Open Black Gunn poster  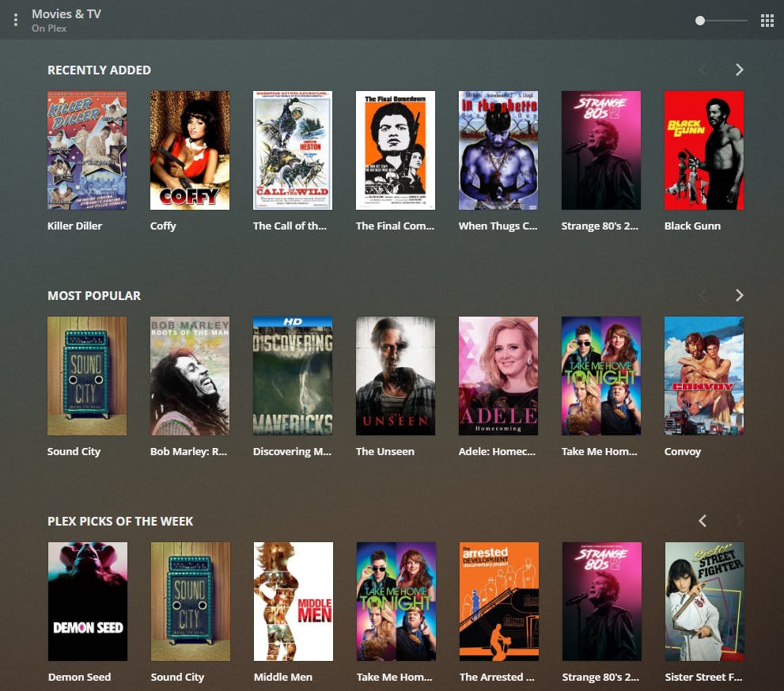click(x=704, y=150)
